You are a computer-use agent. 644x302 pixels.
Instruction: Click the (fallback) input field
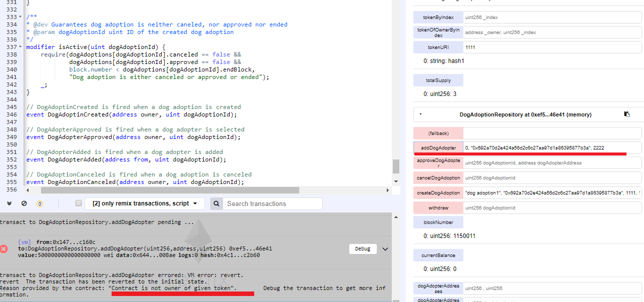(552, 133)
